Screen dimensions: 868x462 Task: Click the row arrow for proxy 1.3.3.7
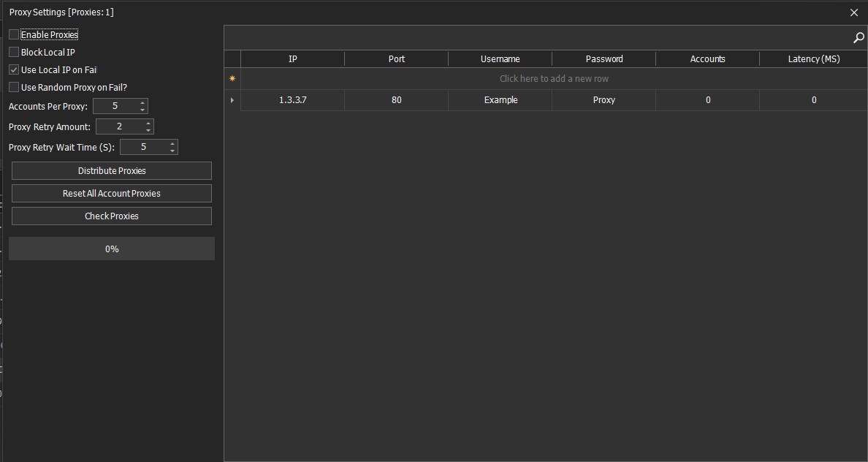[x=232, y=100]
